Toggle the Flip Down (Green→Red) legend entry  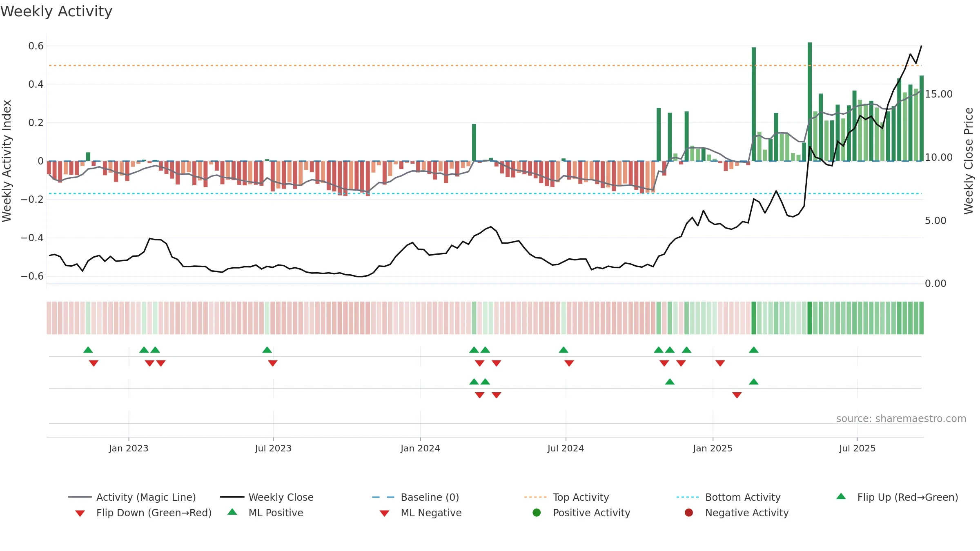143,513
